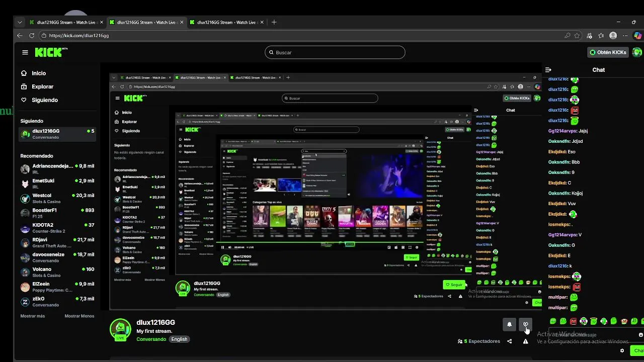Click the dlux1216GG streamer avatar
This screenshot has width=644, height=362.
120,330
